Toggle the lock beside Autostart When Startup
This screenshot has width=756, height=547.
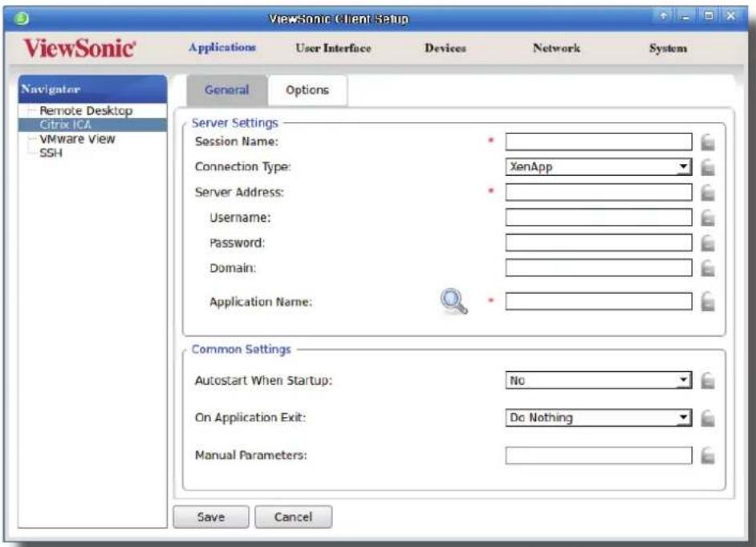point(707,381)
